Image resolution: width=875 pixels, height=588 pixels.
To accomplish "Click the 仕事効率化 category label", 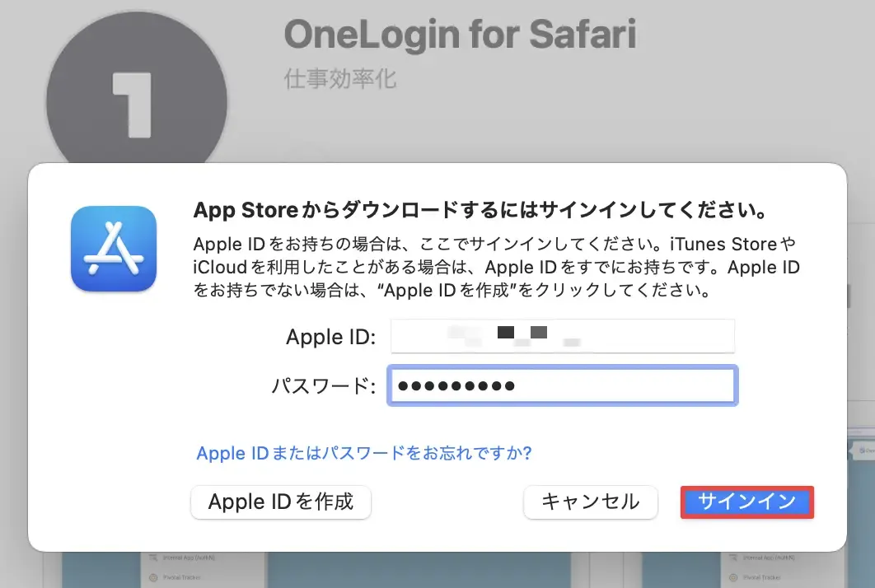I will (340, 80).
